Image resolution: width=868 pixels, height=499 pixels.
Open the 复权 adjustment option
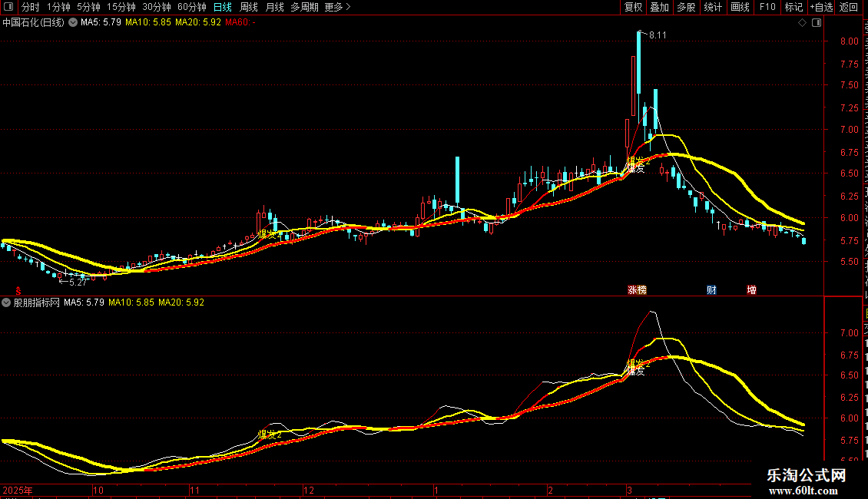(x=633, y=7)
